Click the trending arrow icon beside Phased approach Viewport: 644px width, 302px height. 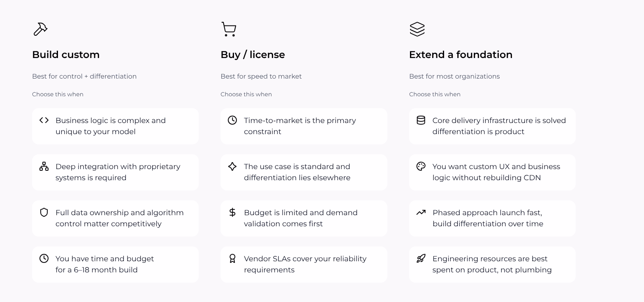(x=421, y=212)
